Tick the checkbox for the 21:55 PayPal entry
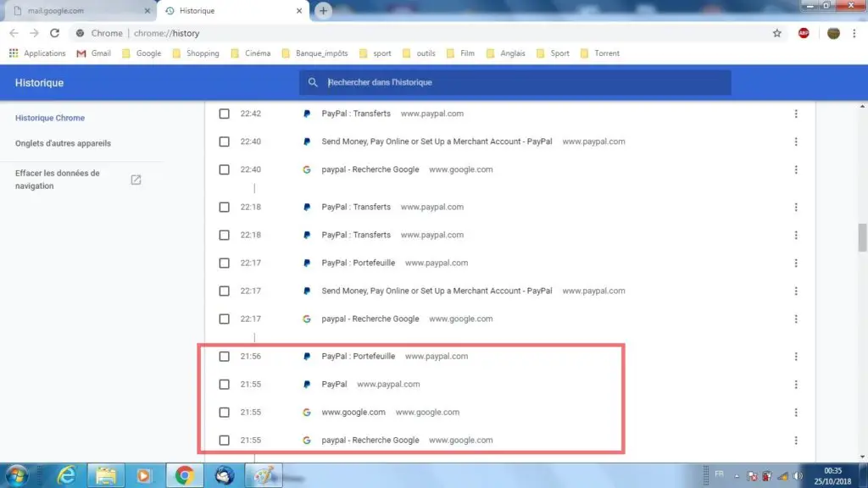868x488 pixels. 224,385
